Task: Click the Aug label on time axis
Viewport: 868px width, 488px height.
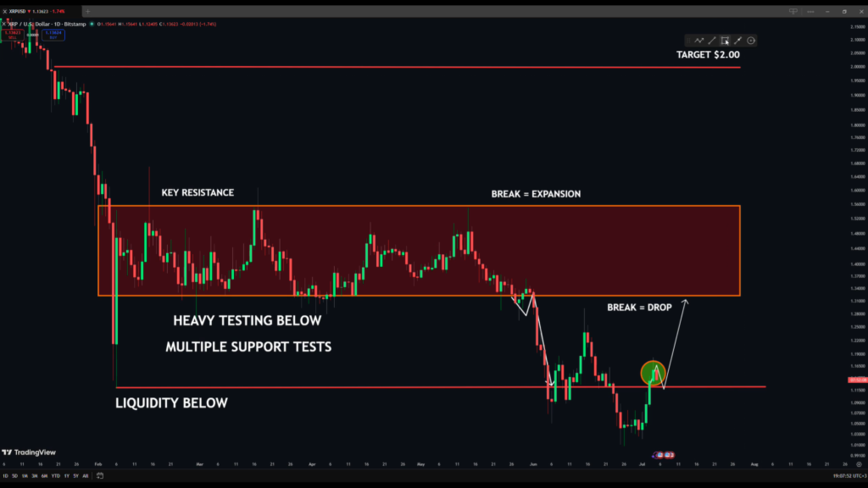Action: tap(754, 464)
